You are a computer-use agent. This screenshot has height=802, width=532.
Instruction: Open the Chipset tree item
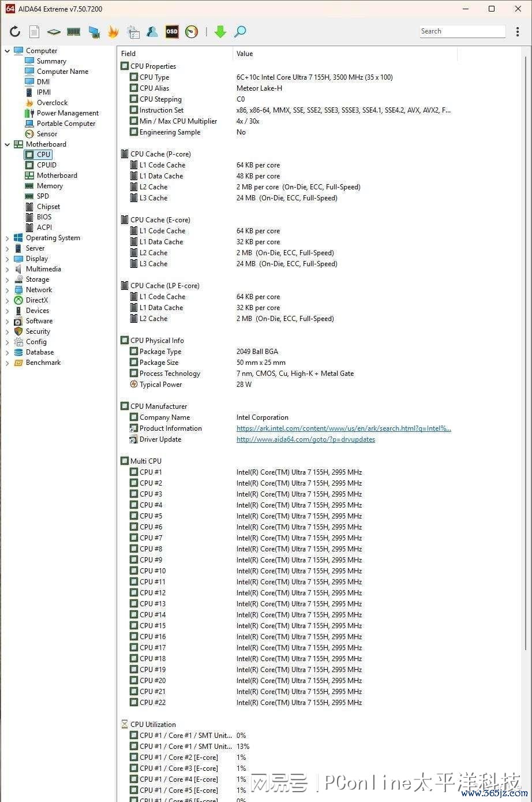click(48, 207)
